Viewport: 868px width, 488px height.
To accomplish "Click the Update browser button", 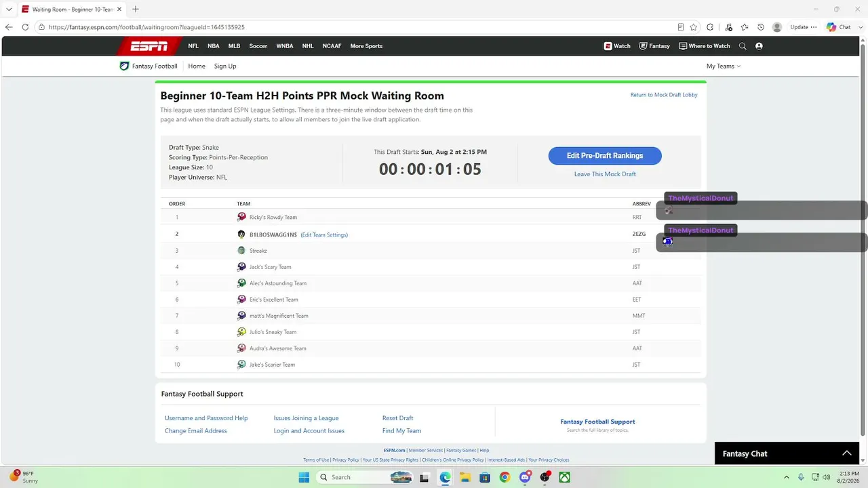I will click(x=804, y=27).
